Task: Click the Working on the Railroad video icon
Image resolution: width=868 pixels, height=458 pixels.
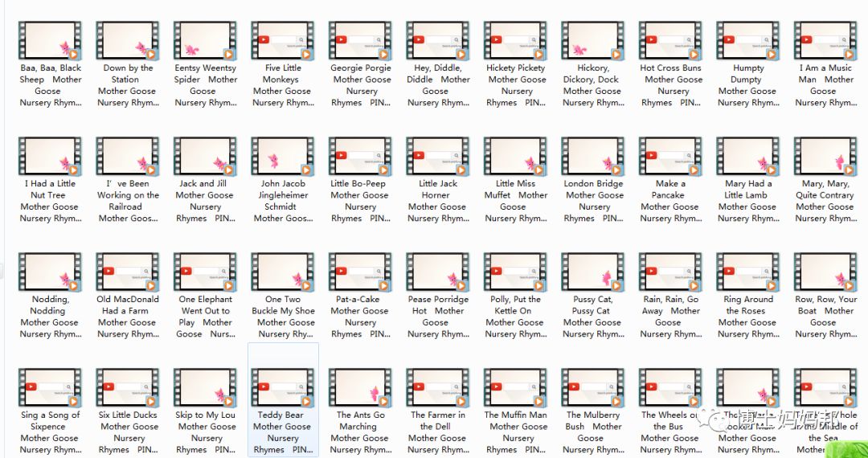Action: click(x=127, y=156)
